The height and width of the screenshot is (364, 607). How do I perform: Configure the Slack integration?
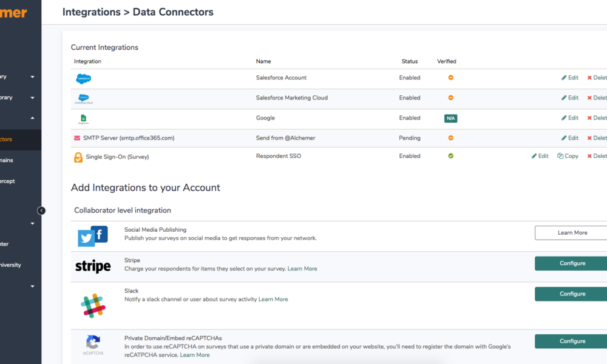571,294
